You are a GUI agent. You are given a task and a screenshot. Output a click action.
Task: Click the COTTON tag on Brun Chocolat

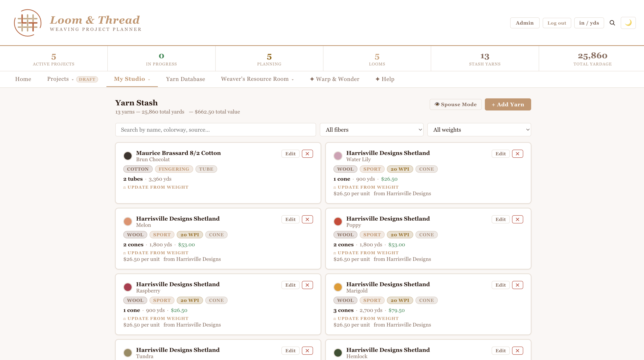click(x=138, y=169)
